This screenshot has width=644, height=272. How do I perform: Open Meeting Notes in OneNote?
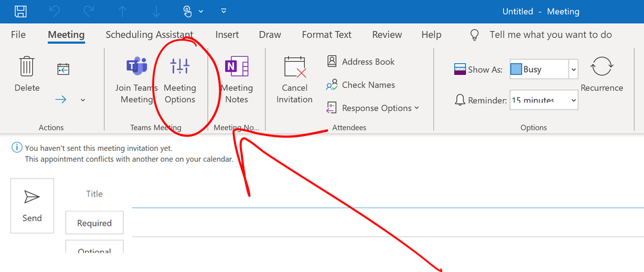pos(237,80)
